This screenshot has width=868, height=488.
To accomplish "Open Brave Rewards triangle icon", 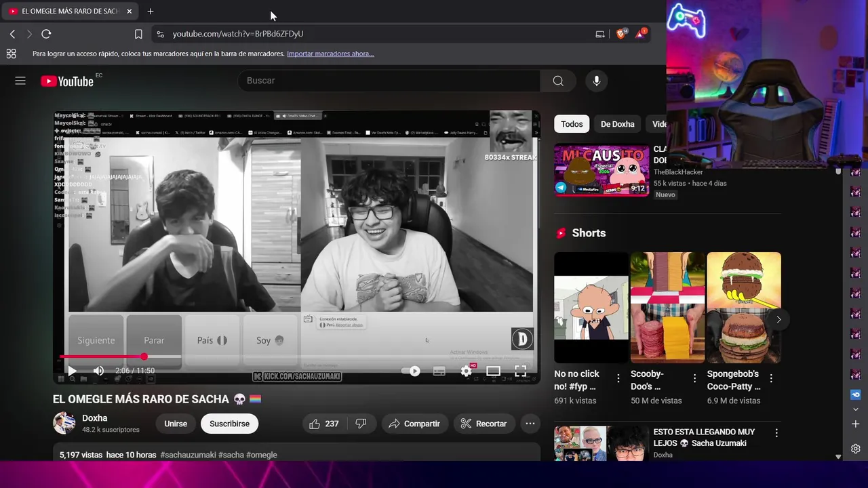I will 640,34.
